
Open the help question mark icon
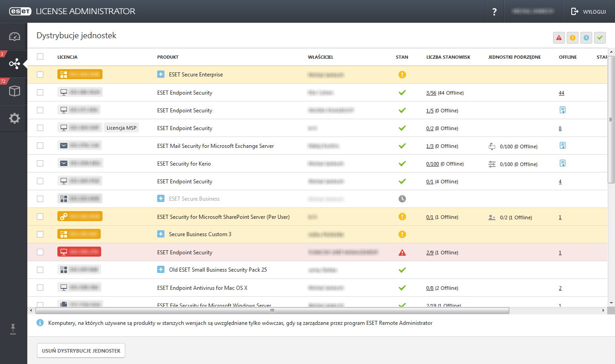point(494,12)
